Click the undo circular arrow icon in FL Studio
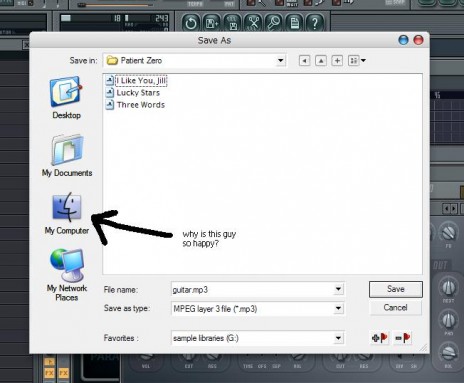The image size is (464, 383). (191, 23)
